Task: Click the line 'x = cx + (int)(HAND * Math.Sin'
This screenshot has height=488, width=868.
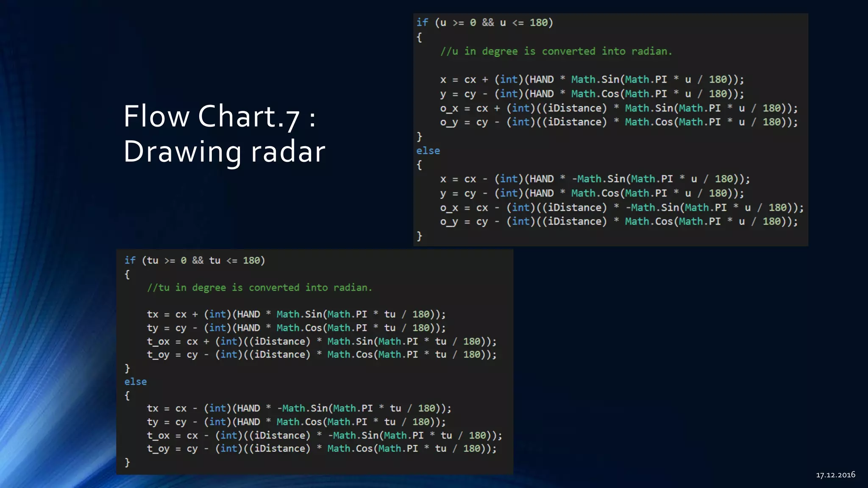Action: pos(592,80)
